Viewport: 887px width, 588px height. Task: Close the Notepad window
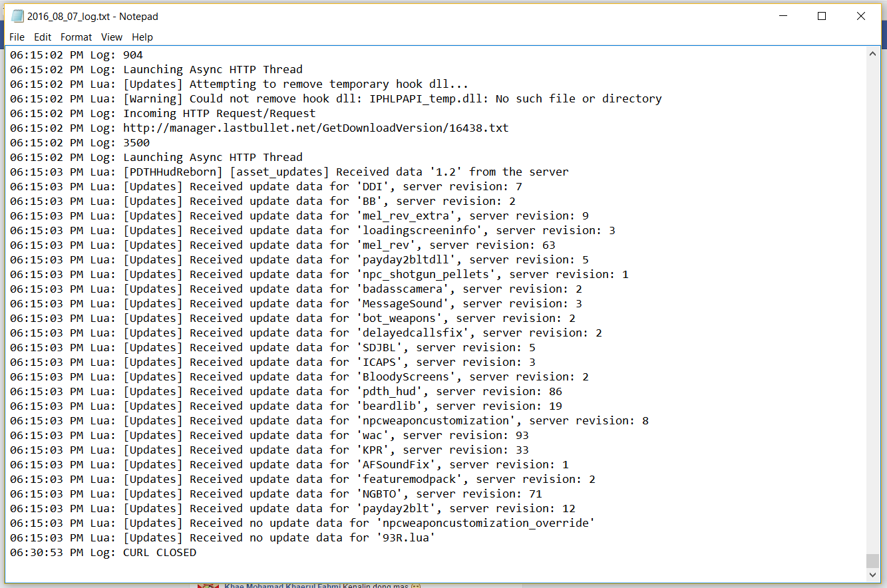tap(861, 16)
